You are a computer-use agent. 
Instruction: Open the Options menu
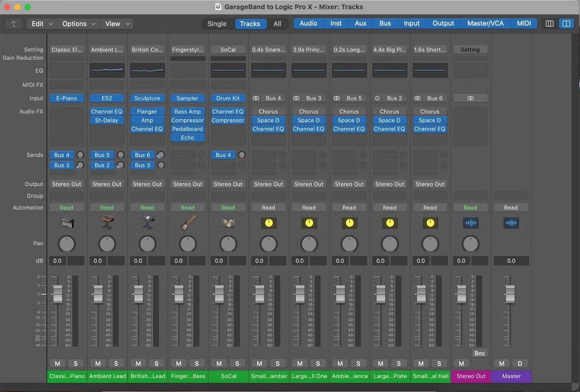pos(75,23)
